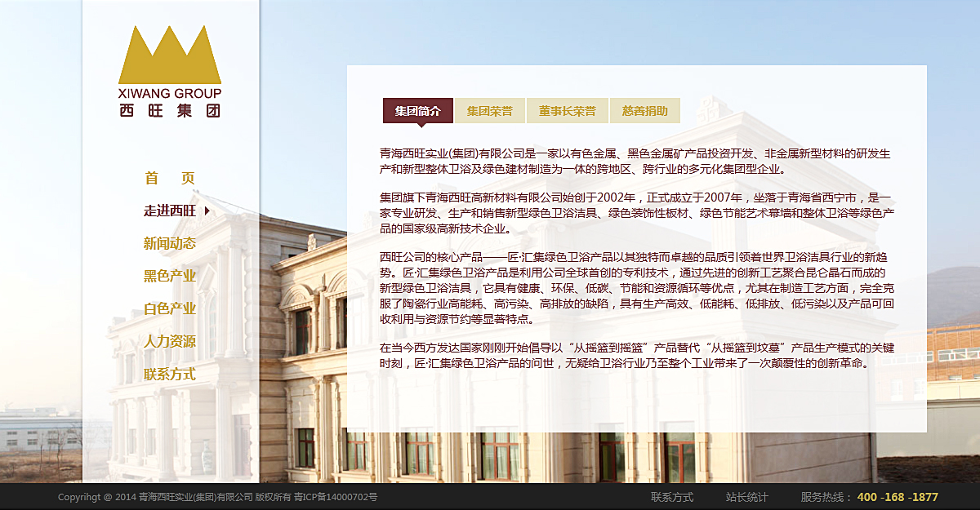Click the paragraph starting 在当今西方发达国家
This screenshot has height=510, width=980.
pos(637,355)
